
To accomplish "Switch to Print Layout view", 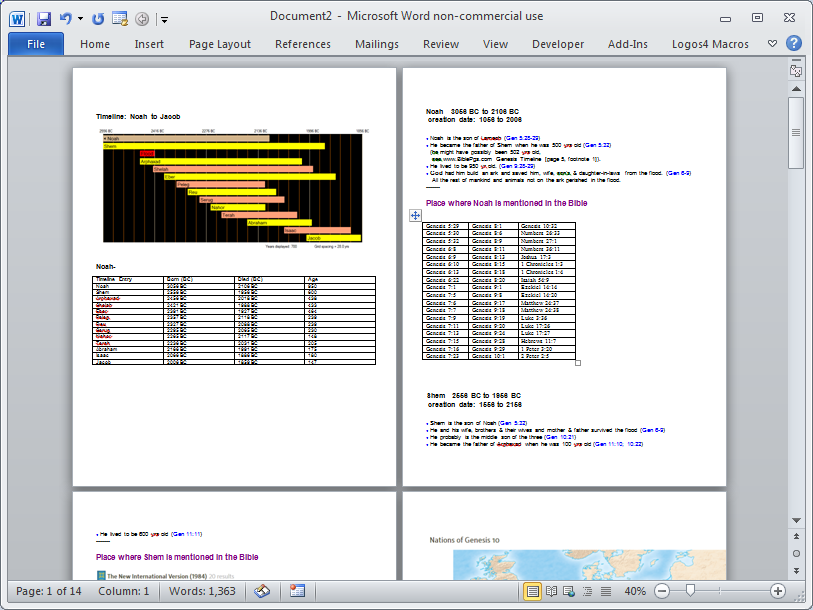I will tap(533, 591).
